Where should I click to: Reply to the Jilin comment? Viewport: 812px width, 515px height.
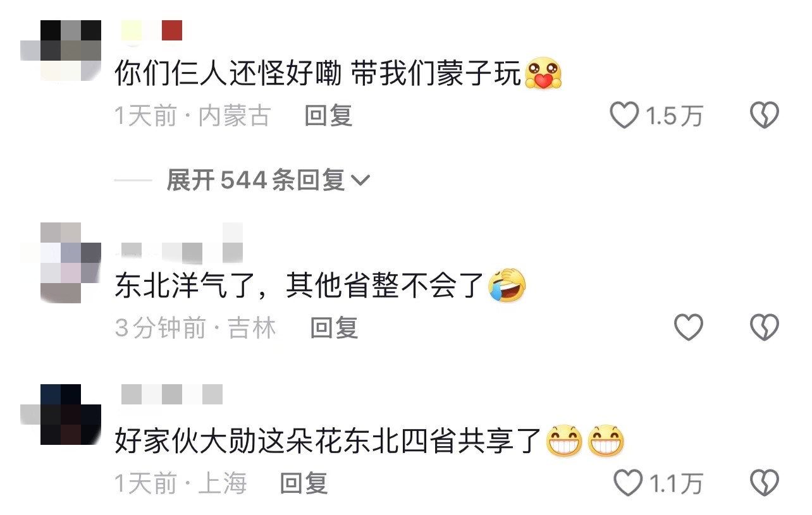(334, 328)
